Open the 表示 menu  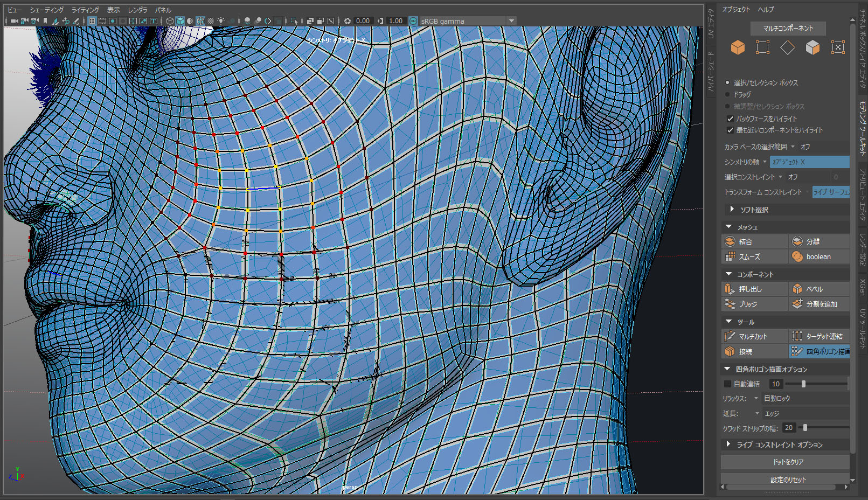pos(113,10)
